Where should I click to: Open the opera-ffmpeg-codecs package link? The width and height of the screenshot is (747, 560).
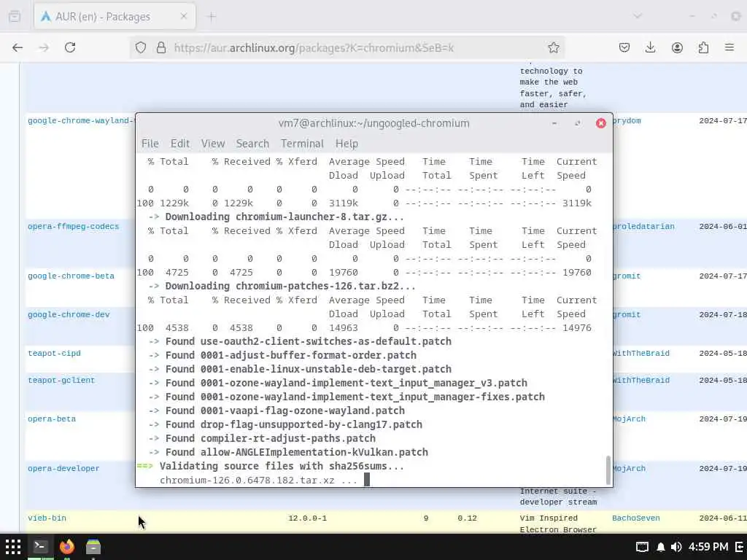pos(74,227)
